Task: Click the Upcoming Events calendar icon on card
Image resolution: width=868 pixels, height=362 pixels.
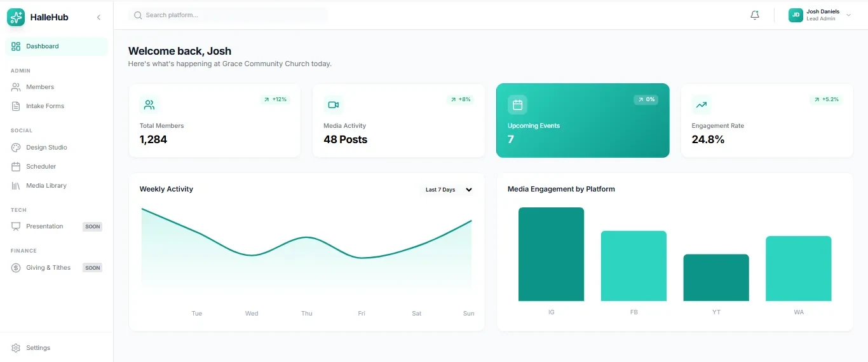Action: 517,105
